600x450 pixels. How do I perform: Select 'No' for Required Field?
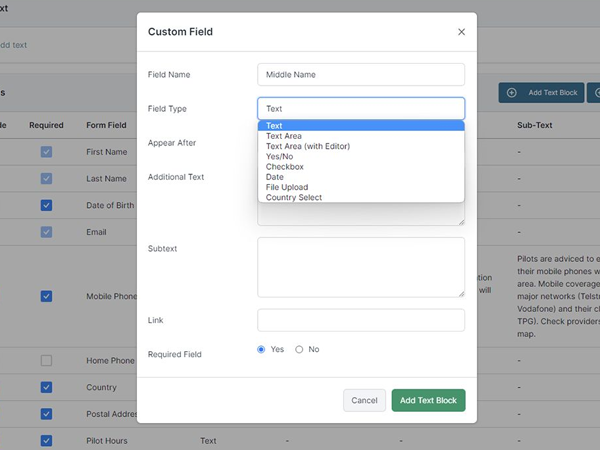(299, 349)
